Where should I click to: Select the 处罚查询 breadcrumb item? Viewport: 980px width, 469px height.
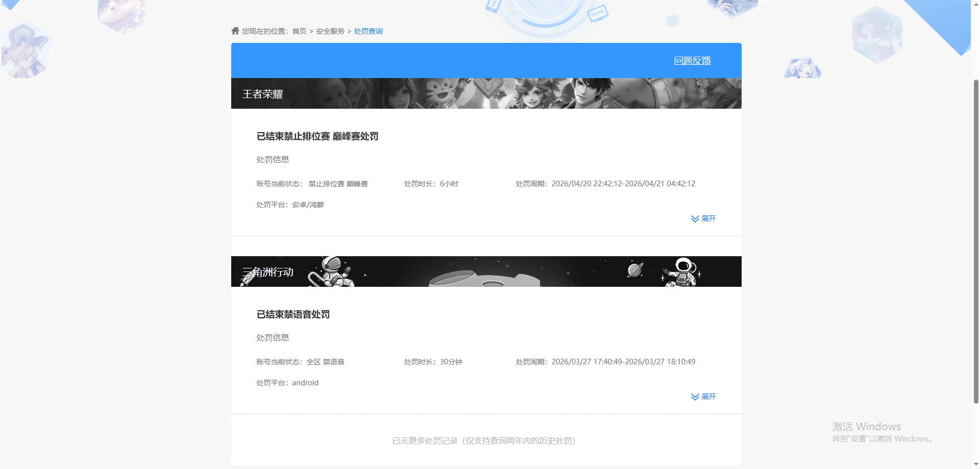[x=368, y=31]
